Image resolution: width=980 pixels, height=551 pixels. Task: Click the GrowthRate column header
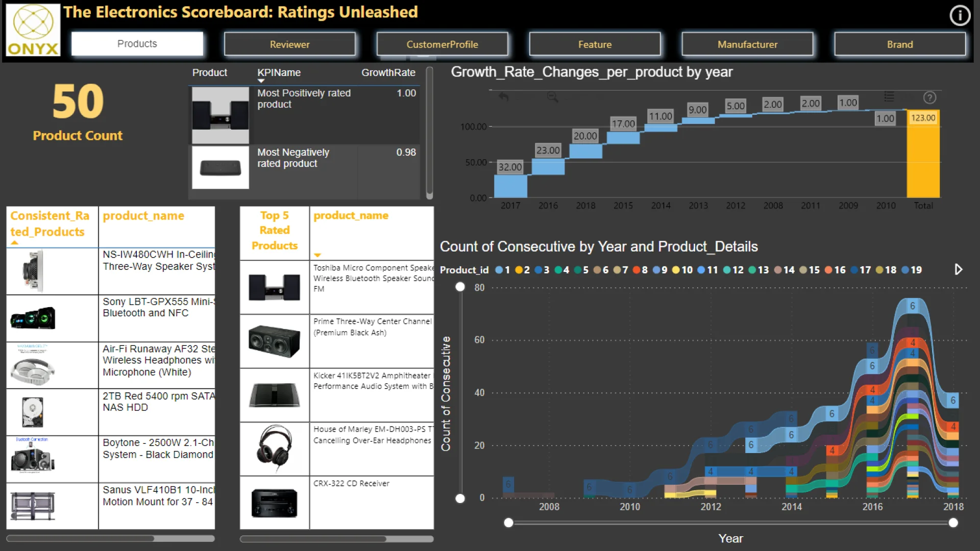point(388,72)
